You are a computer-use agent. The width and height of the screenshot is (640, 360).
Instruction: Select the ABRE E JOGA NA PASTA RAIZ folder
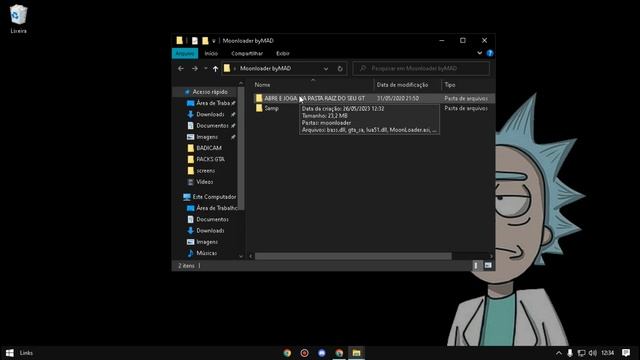(x=314, y=98)
